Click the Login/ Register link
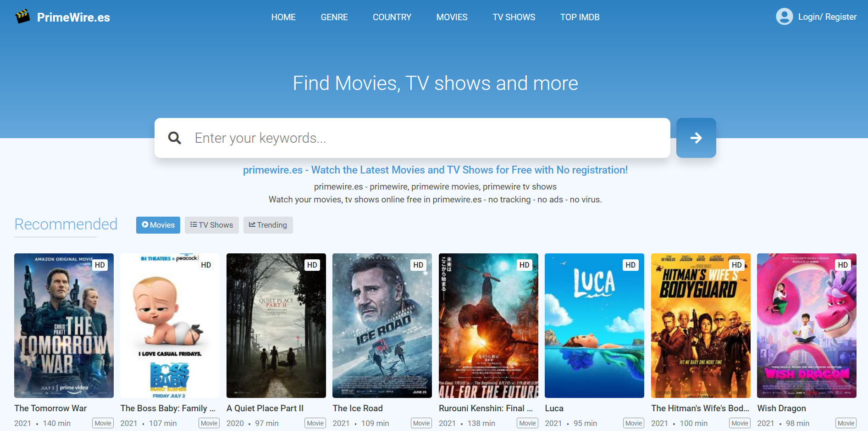The width and height of the screenshot is (868, 431). tap(827, 17)
